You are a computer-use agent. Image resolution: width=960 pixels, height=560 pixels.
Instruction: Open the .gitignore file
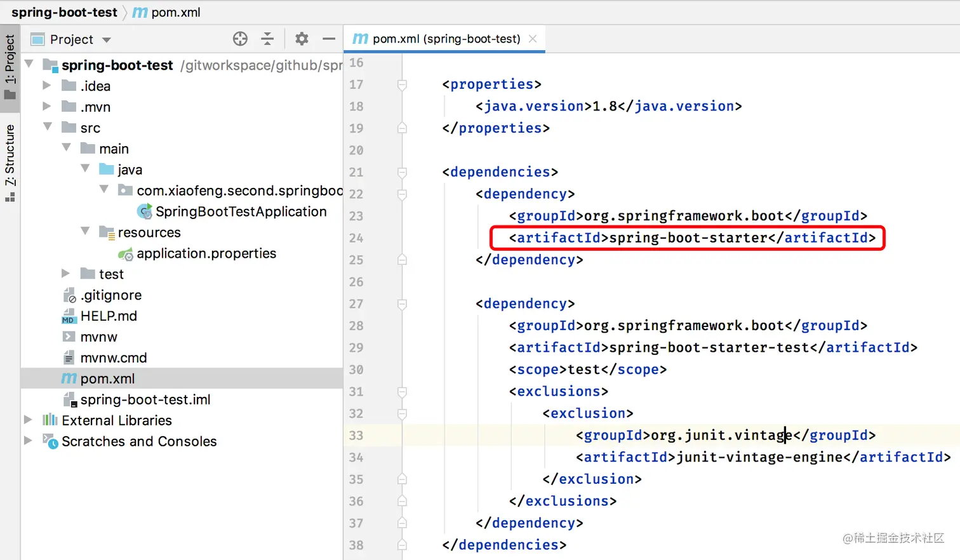(111, 295)
